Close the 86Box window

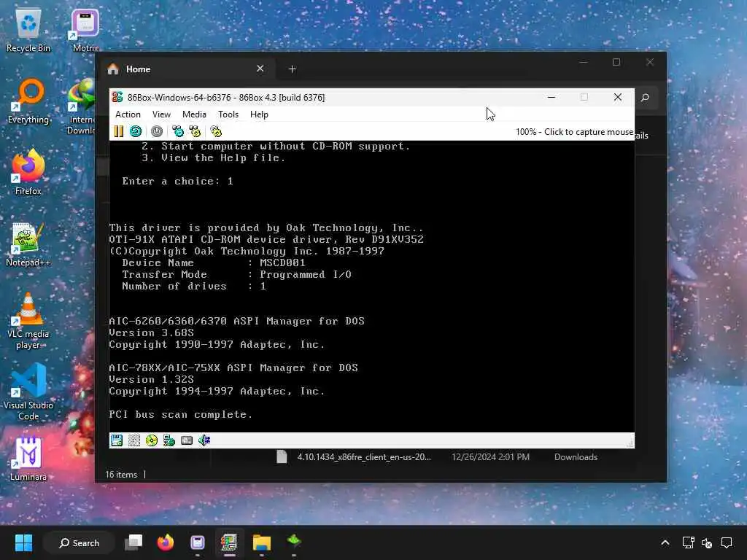click(x=618, y=97)
